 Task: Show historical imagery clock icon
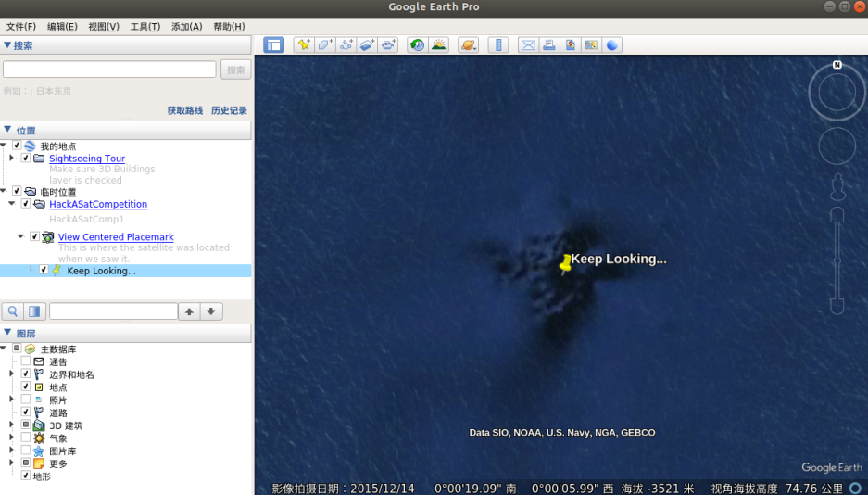point(418,44)
